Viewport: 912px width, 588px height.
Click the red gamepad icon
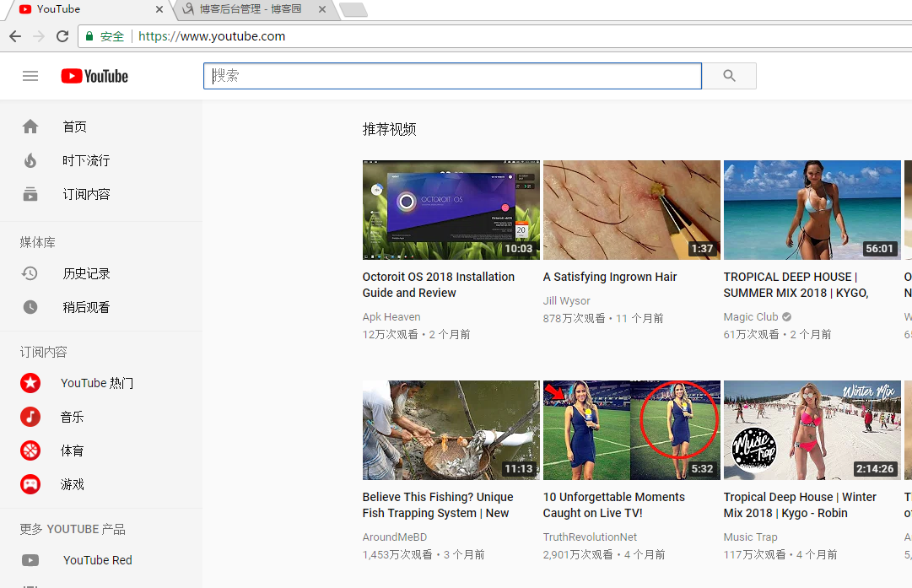[30, 484]
